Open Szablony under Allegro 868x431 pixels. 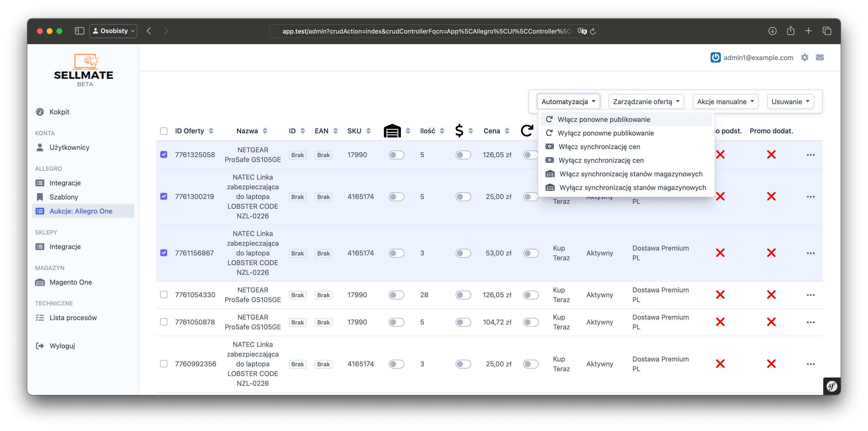click(x=83, y=197)
